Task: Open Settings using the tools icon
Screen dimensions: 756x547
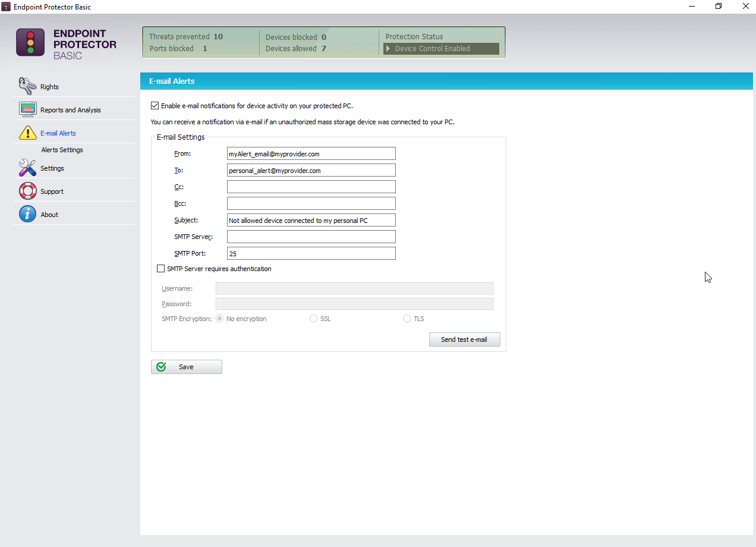Action: pos(27,168)
